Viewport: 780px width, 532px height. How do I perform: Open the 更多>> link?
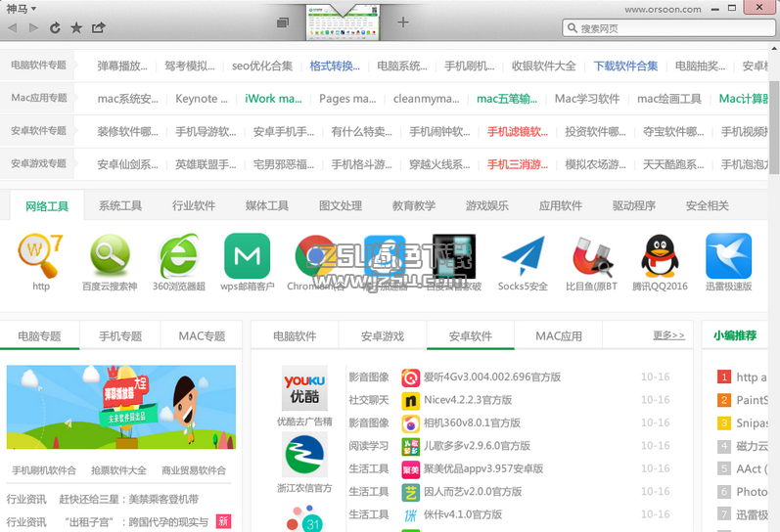668,335
